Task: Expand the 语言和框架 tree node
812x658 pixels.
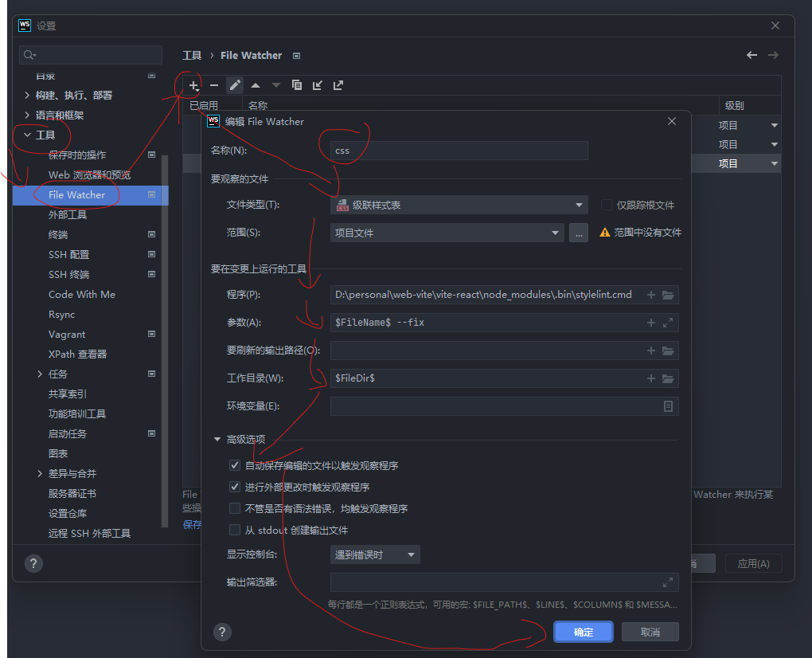Action: [27, 115]
